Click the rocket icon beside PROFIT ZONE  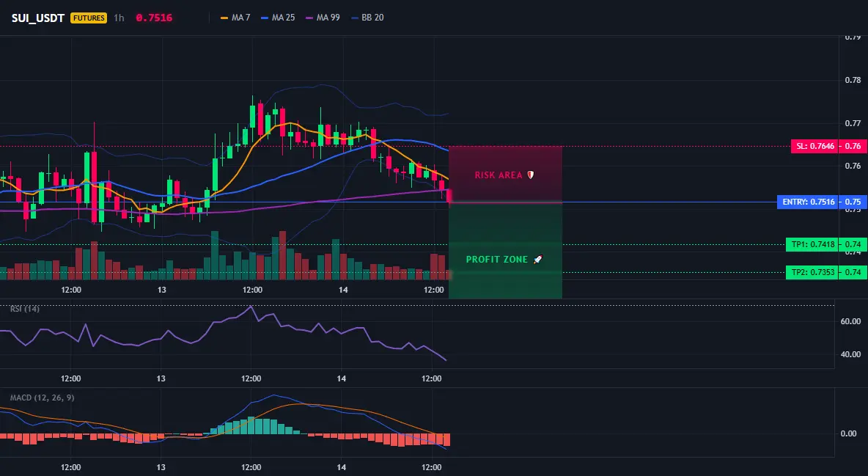[x=537, y=260]
